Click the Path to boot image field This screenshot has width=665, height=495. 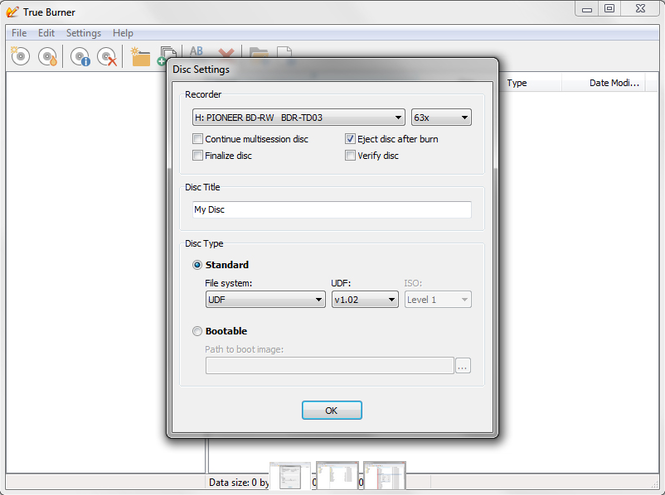330,366
